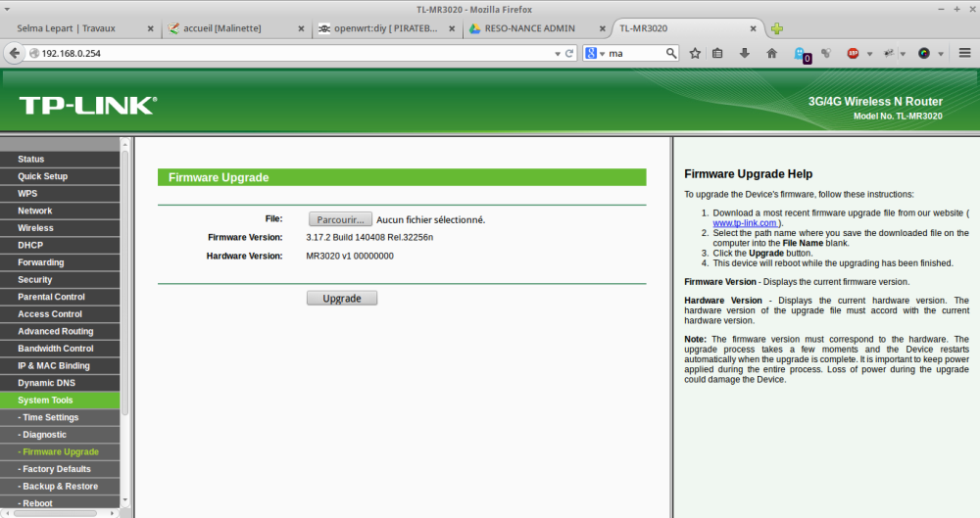Open window menu arrow in title bar
This screenshot has width=980, height=518.
[x=7, y=10]
